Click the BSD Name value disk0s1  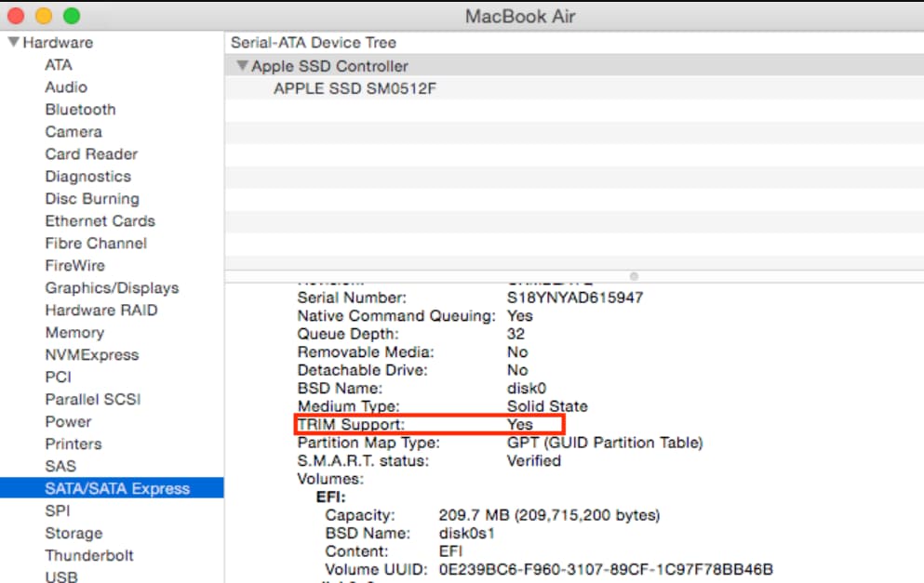pyautogui.click(x=467, y=534)
